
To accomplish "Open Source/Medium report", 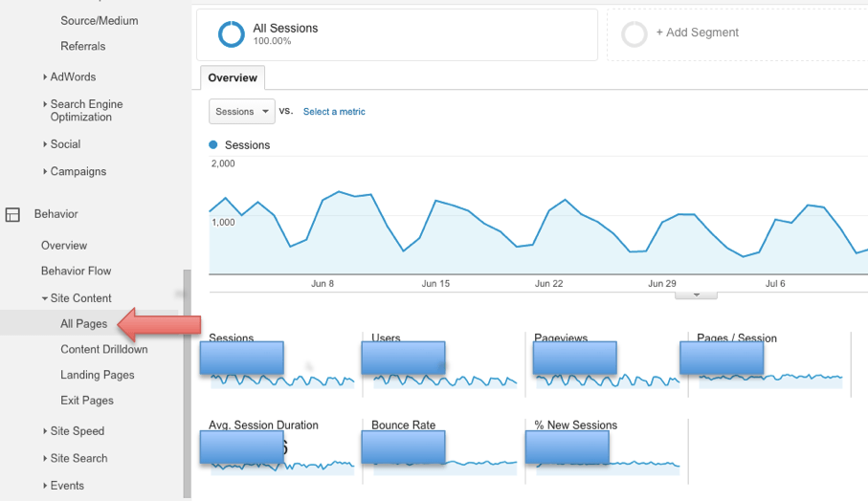I will pyautogui.click(x=100, y=20).
